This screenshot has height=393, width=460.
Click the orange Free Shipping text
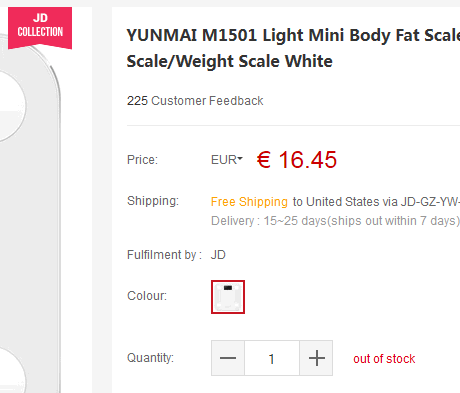tap(249, 202)
